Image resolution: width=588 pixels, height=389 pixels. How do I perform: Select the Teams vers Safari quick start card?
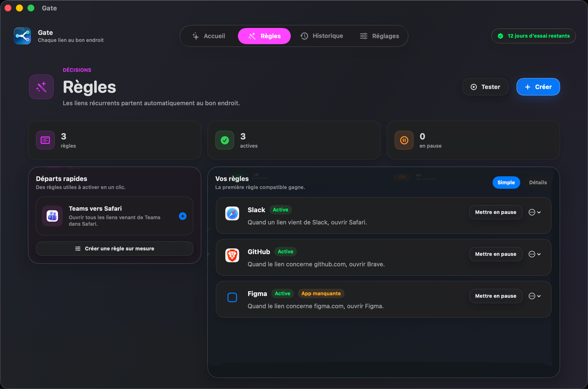(x=115, y=216)
